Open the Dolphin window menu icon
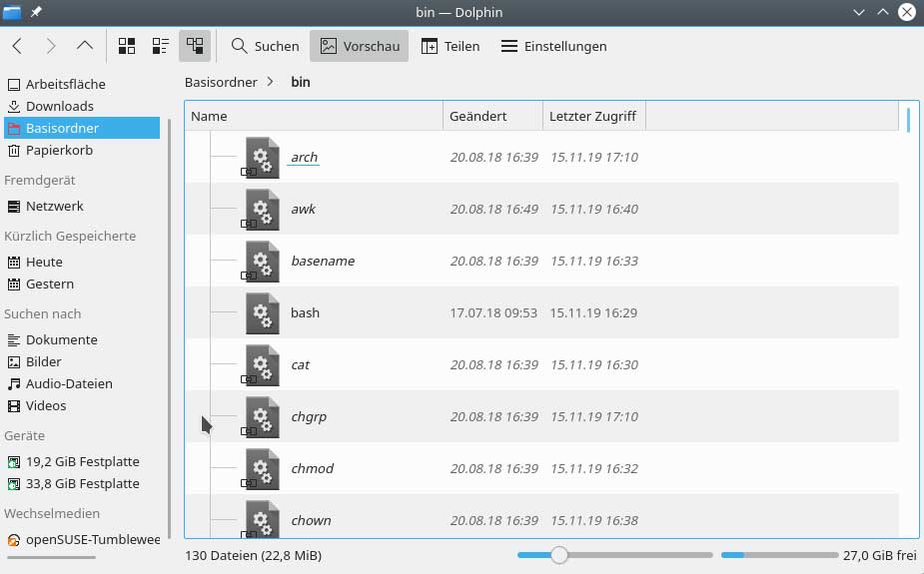 pyautogui.click(x=12, y=12)
